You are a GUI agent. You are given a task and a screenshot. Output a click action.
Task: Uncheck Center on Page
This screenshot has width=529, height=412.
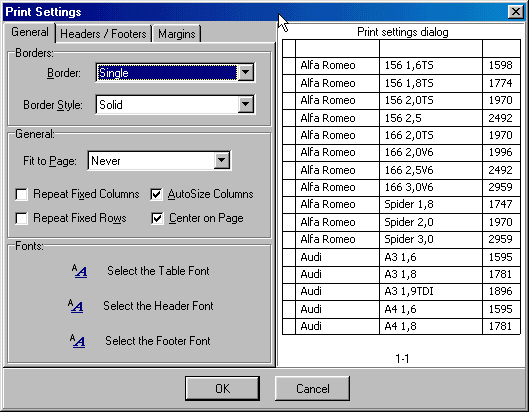157,218
